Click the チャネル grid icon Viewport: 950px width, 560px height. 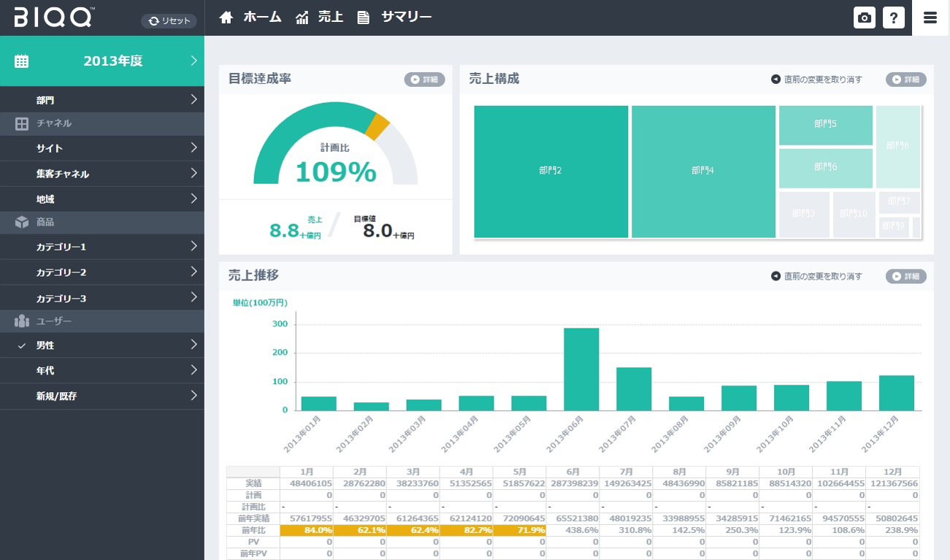[22, 124]
